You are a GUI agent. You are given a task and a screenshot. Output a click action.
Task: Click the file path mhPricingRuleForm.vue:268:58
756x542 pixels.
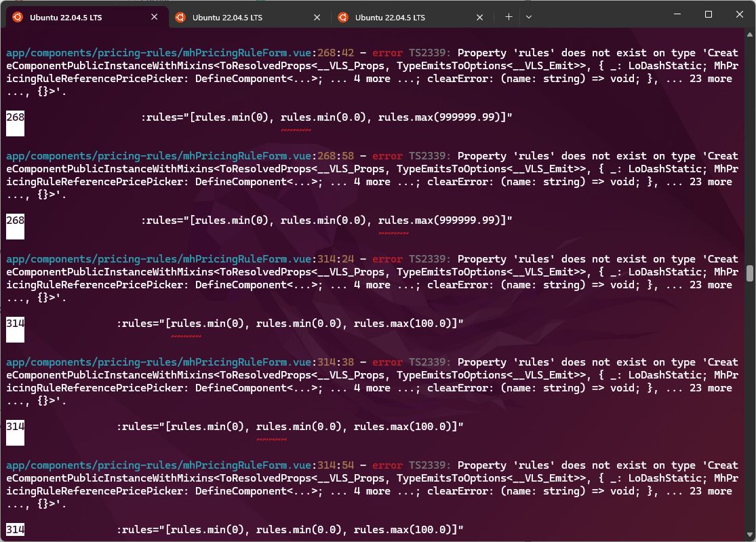point(180,156)
